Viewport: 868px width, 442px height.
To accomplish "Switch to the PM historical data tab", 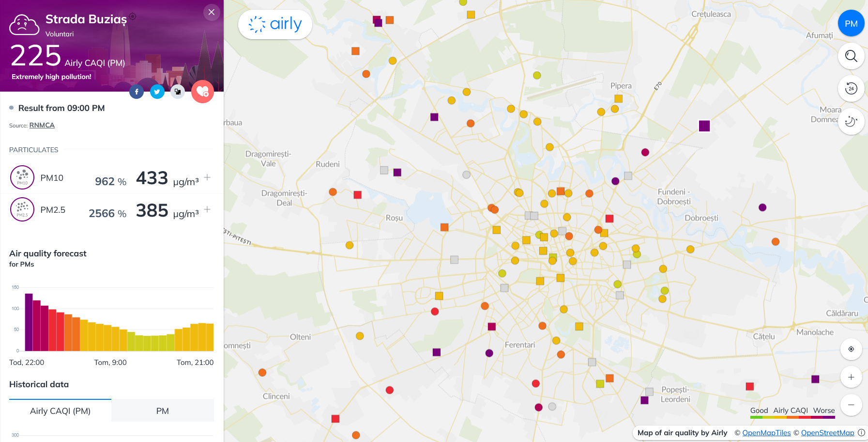I will coord(163,411).
